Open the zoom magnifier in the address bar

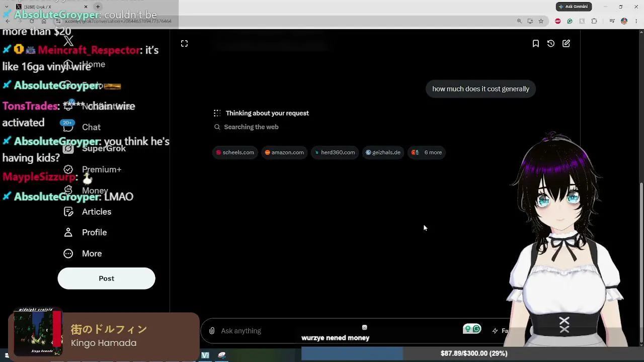pos(519,21)
